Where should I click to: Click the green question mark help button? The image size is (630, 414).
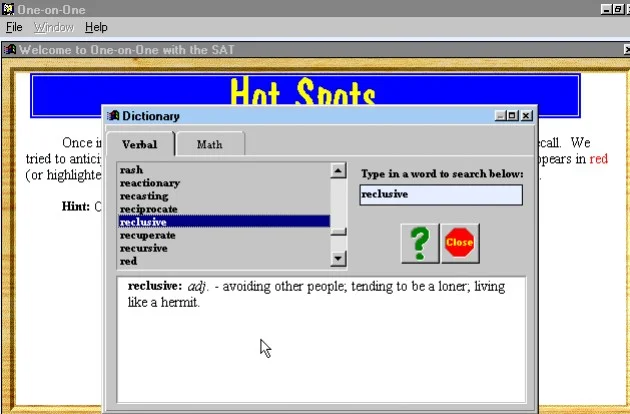[x=420, y=244]
